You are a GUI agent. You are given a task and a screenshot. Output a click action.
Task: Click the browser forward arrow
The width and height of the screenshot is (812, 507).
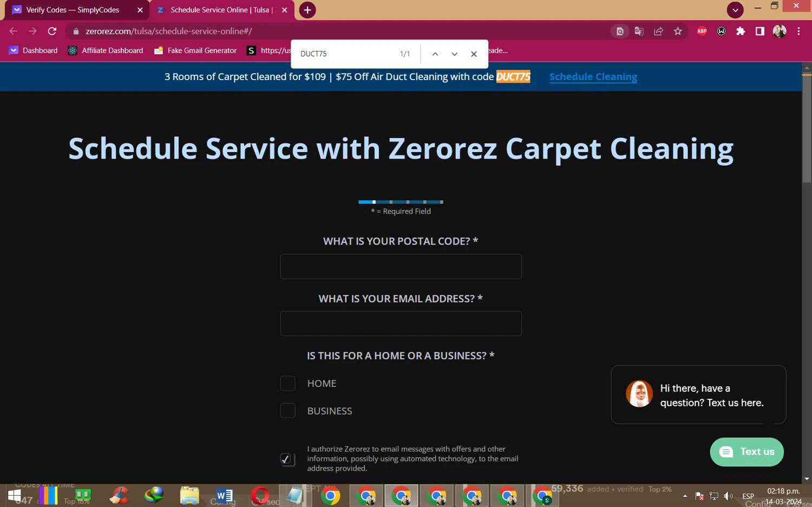32,31
